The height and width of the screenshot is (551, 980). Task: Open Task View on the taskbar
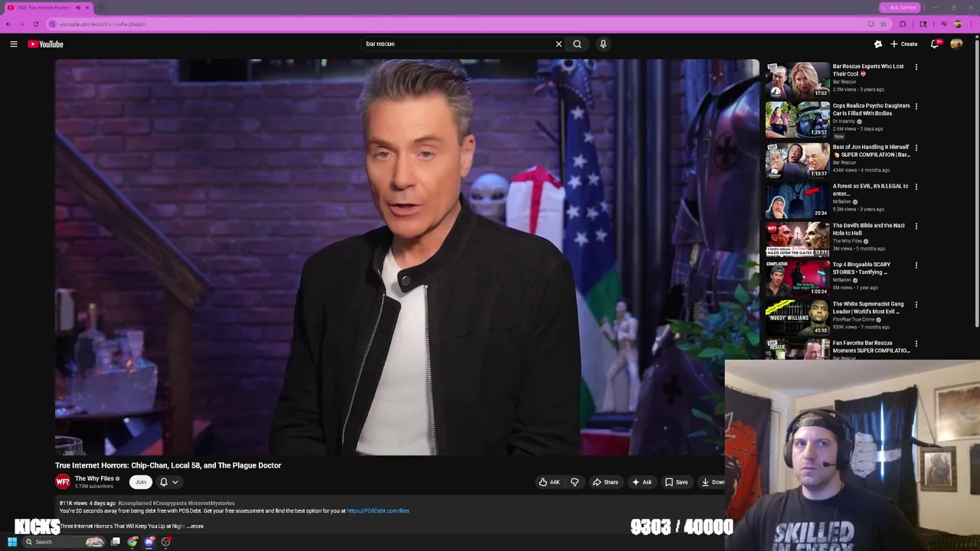(116, 542)
